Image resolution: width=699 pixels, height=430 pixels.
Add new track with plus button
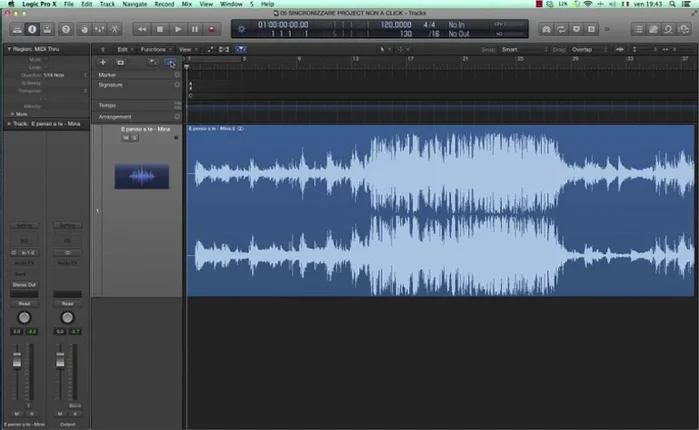click(103, 62)
